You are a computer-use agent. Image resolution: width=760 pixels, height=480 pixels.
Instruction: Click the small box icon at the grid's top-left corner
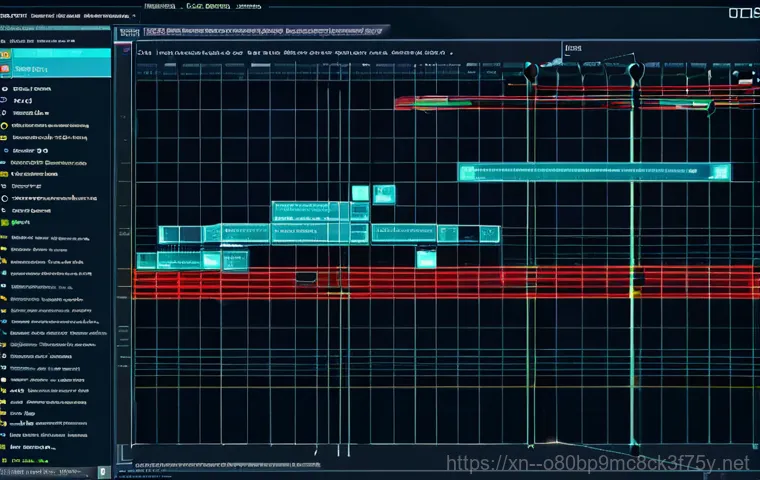tap(125, 33)
